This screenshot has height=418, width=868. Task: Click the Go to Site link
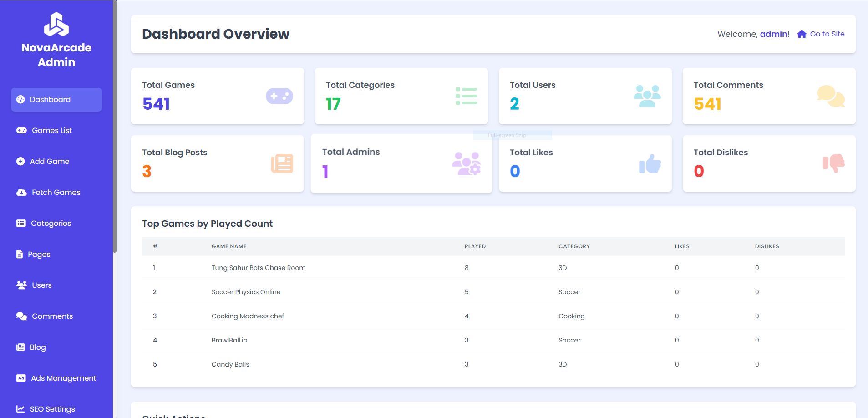(x=827, y=34)
